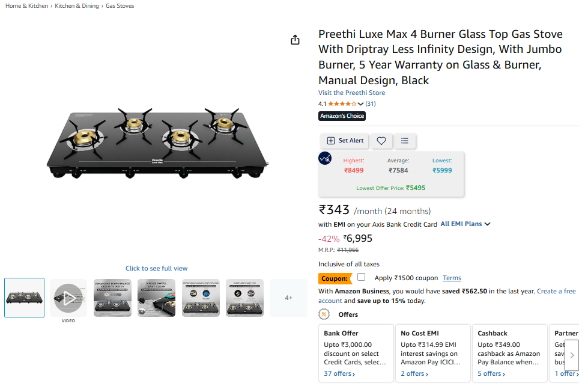Expand the All EMI Plans dropdown
The width and height of the screenshot is (588, 386).
click(465, 224)
